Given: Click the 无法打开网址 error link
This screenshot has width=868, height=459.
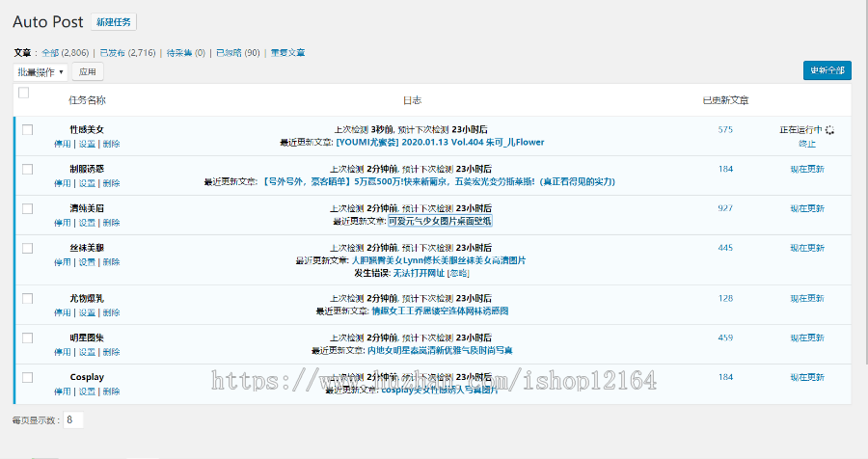Looking at the screenshot, I should tap(419, 273).
